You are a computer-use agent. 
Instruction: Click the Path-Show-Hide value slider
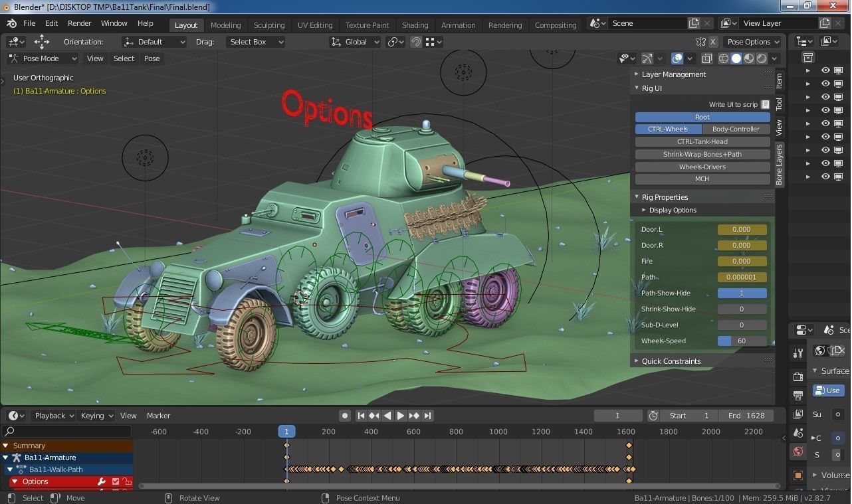[742, 293]
